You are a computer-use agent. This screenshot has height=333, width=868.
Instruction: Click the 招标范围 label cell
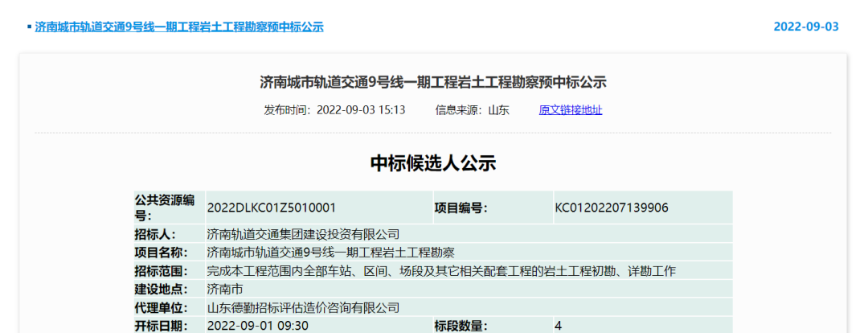[x=170, y=270]
